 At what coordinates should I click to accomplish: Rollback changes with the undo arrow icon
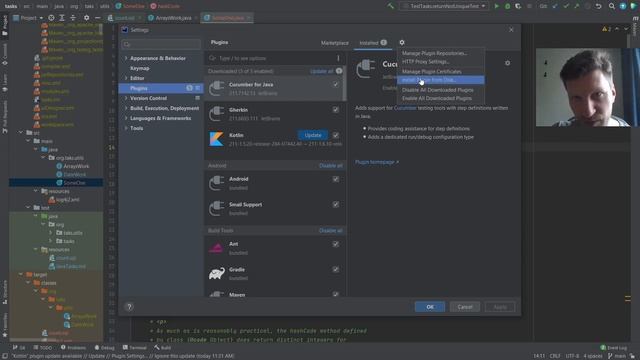pyautogui.click(x=598, y=6)
